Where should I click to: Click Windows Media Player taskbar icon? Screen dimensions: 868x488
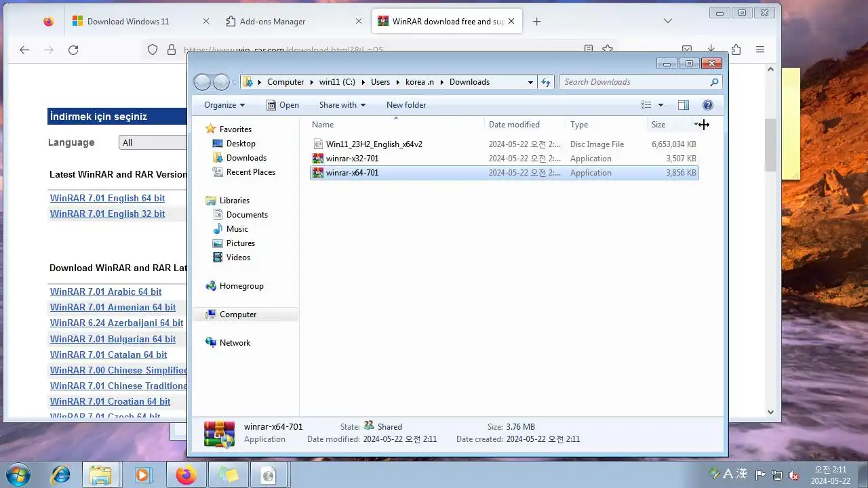click(x=142, y=474)
